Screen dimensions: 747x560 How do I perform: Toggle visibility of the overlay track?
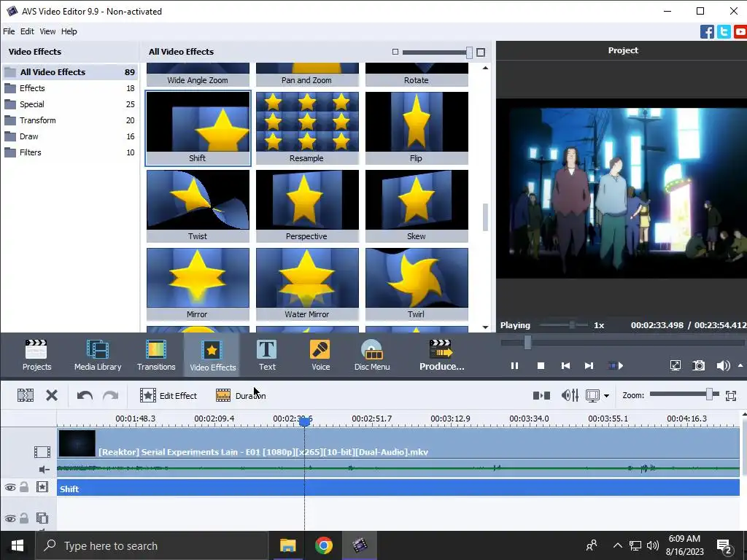click(10, 518)
